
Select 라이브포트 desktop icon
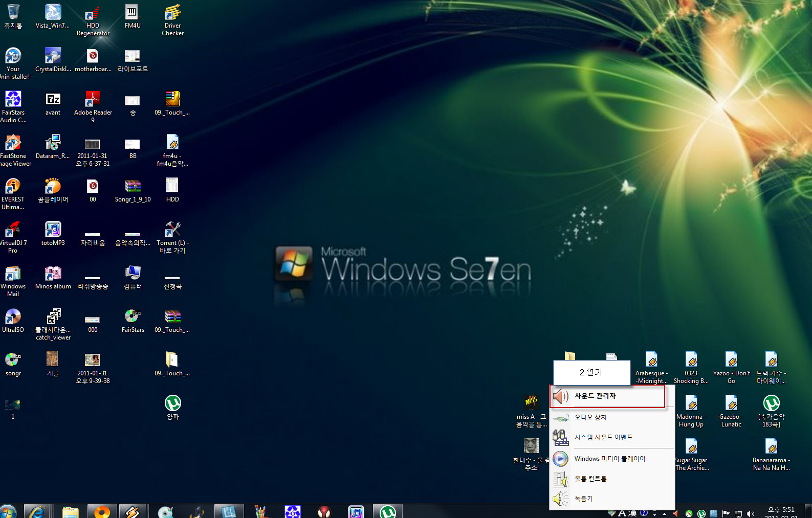click(133, 60)
